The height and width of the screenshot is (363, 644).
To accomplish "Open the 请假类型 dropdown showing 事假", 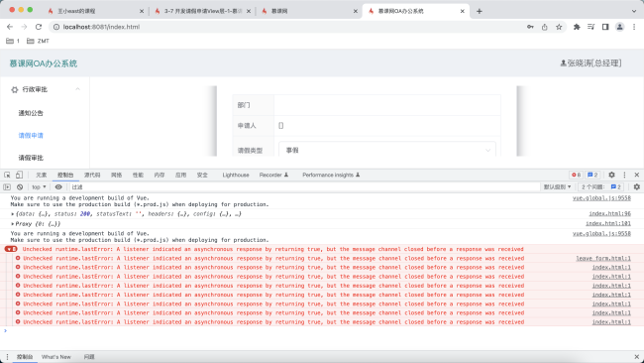I will pos(386,149).
